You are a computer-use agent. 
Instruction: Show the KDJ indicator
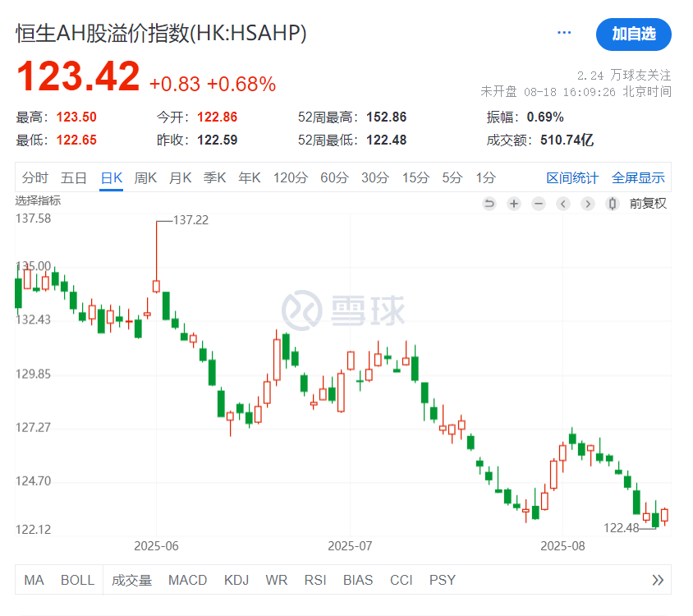click(236, 580)
